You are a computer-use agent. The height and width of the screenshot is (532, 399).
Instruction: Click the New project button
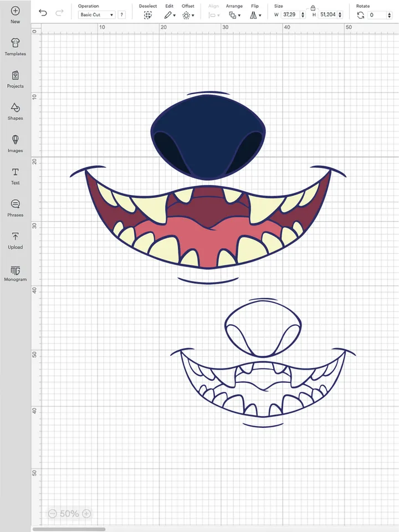click(x=16, y=14)
